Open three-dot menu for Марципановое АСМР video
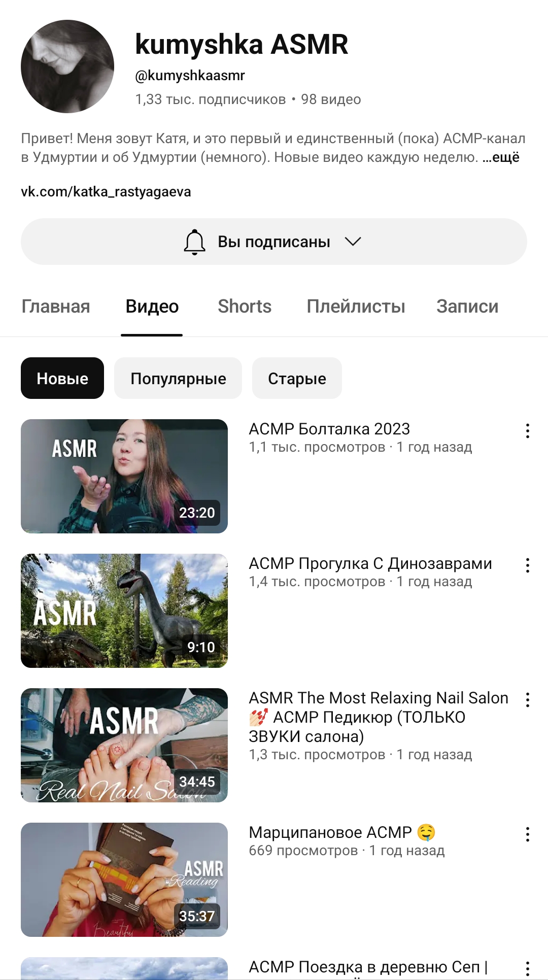This screenshot has width=548, height=980. click(x=528, y=834)
